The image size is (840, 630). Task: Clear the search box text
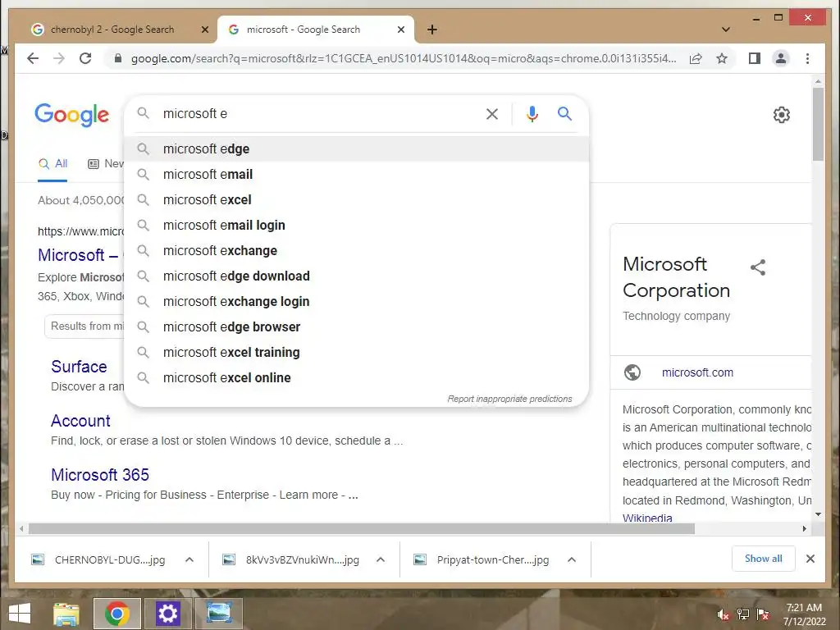click(x=492, y=113)
